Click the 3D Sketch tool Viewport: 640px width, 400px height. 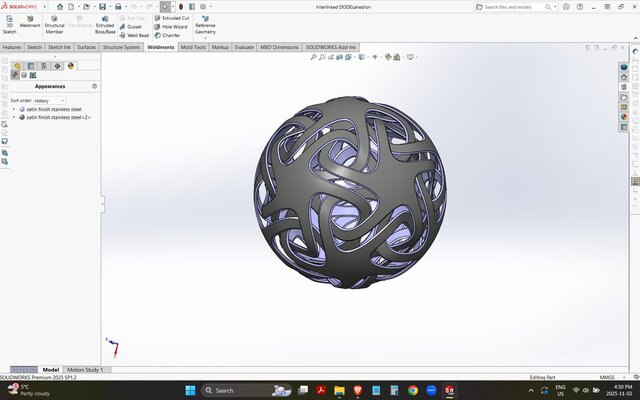pyautogui.click(x=9, y=23)
